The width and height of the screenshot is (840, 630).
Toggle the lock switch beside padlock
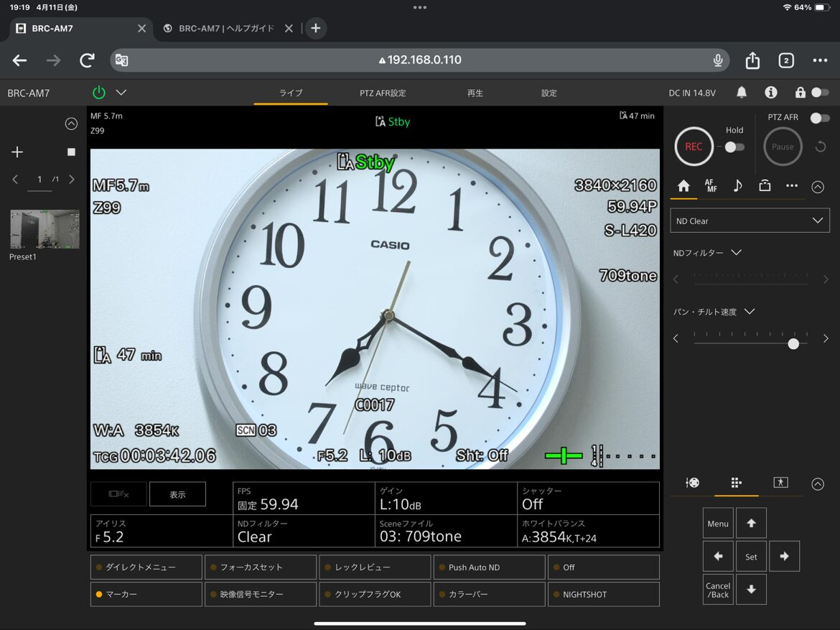(820, 92)
